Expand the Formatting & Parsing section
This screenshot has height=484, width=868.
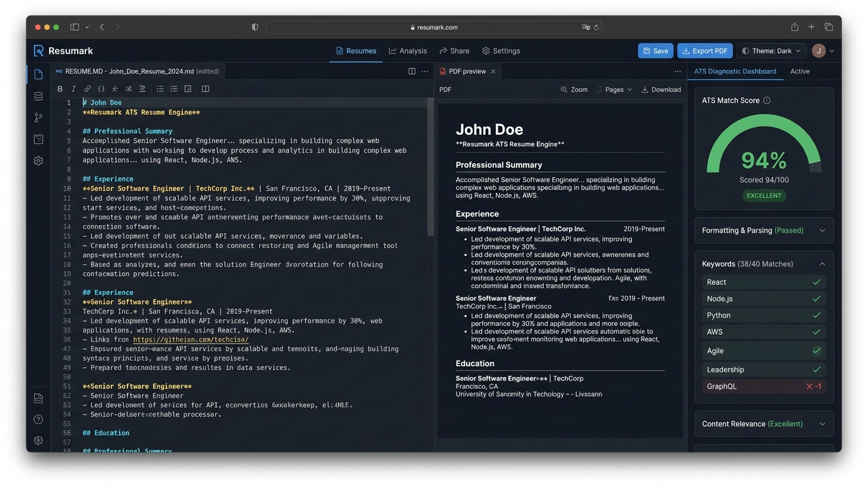(x=764, y=231)
